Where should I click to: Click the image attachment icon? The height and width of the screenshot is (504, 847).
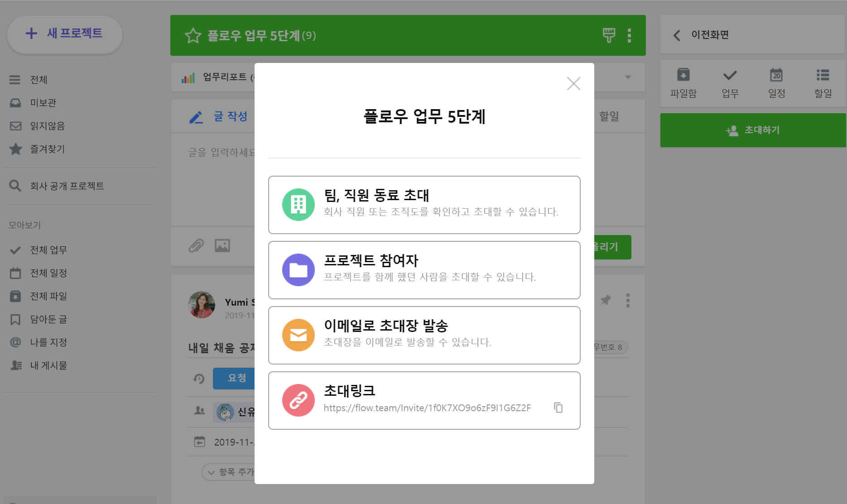pos(222,246)
